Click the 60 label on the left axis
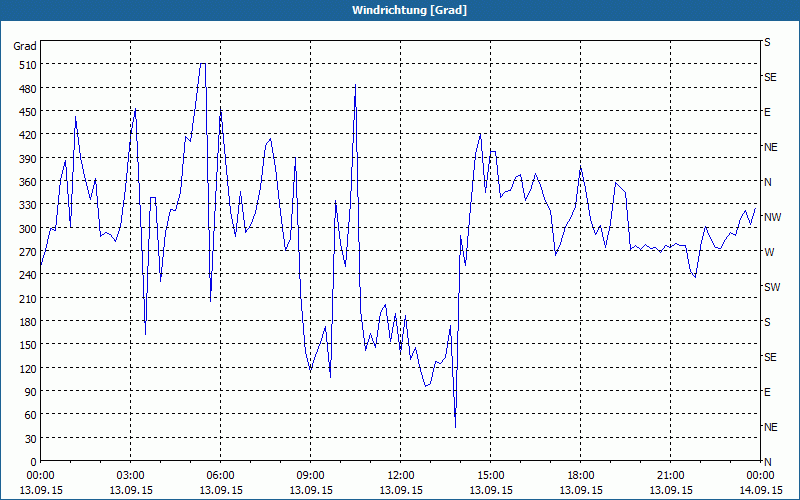The image size is (800, 500). [x=31, y=415]
